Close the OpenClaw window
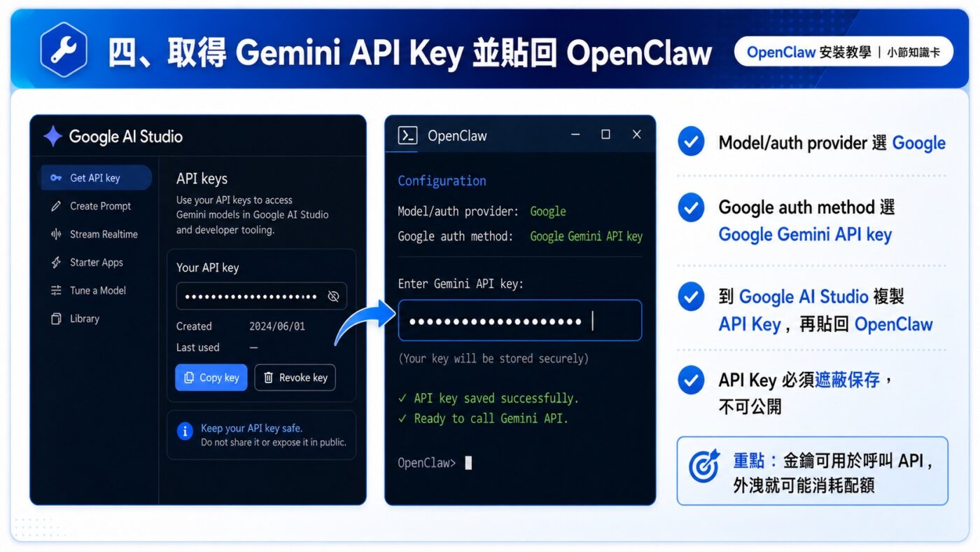This screenshot has width=980, height=552. point(636,134)
